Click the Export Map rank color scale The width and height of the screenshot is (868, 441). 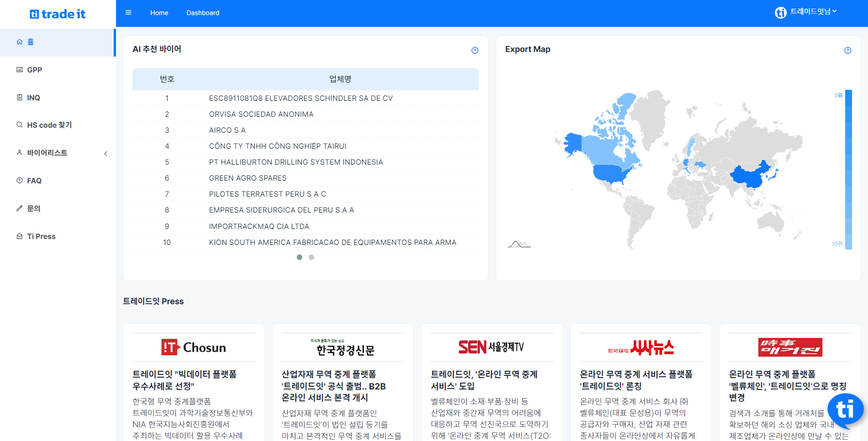(848, 169)
